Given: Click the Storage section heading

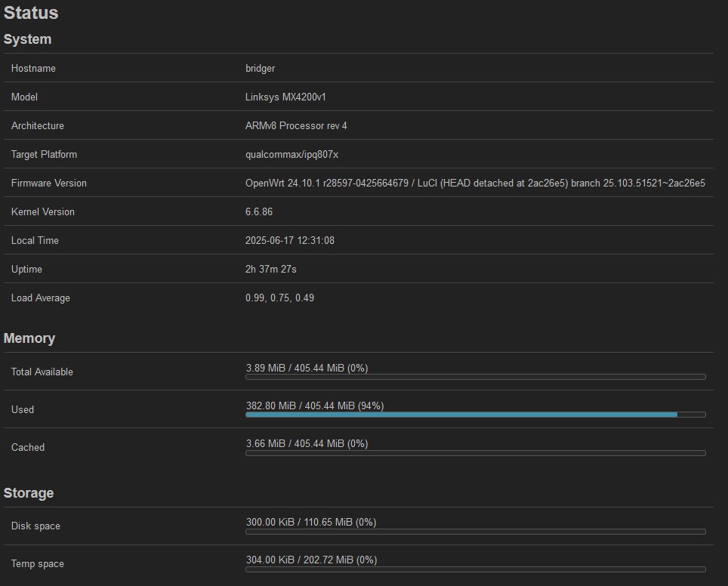Looking at the screenshot, I should coord(29,492).
